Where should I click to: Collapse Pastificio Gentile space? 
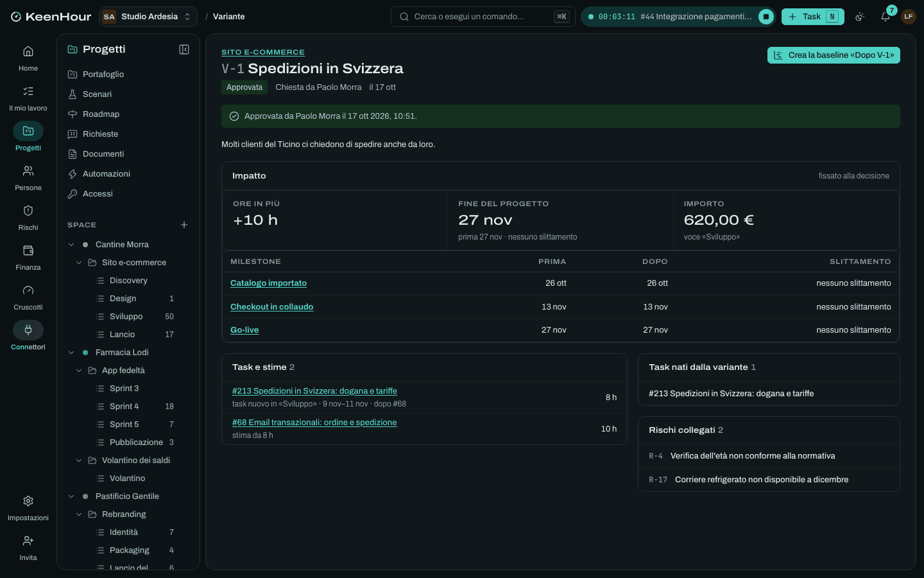(71, 496)
